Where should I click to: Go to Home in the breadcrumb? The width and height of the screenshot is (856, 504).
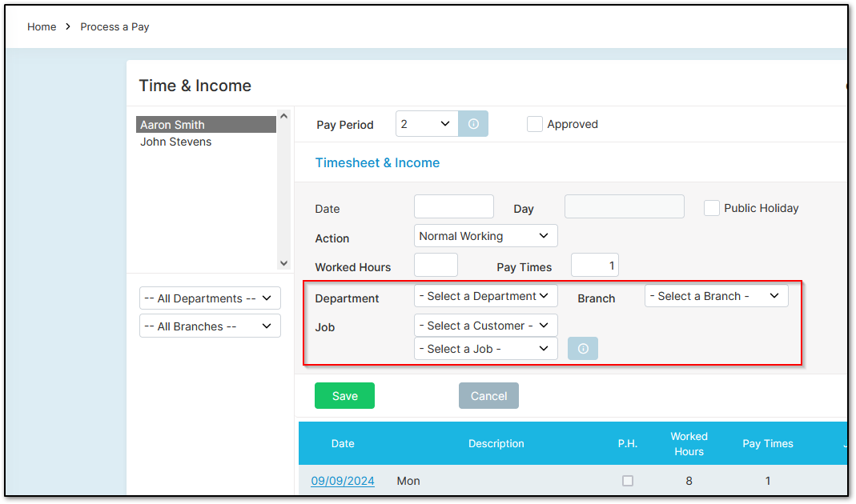point(42,26)
